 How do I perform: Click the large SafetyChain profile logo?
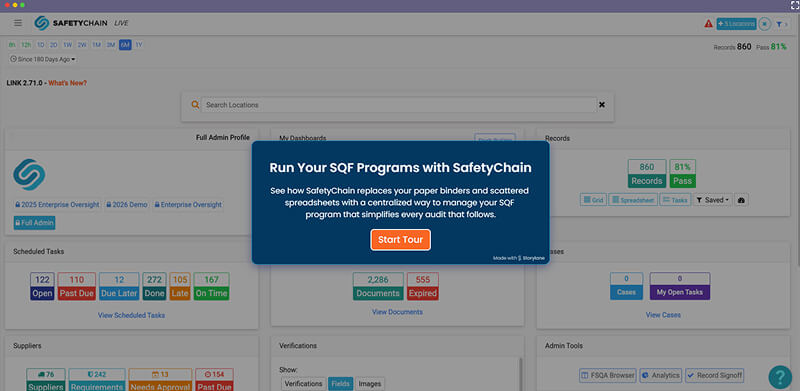(x=29, y=175)
